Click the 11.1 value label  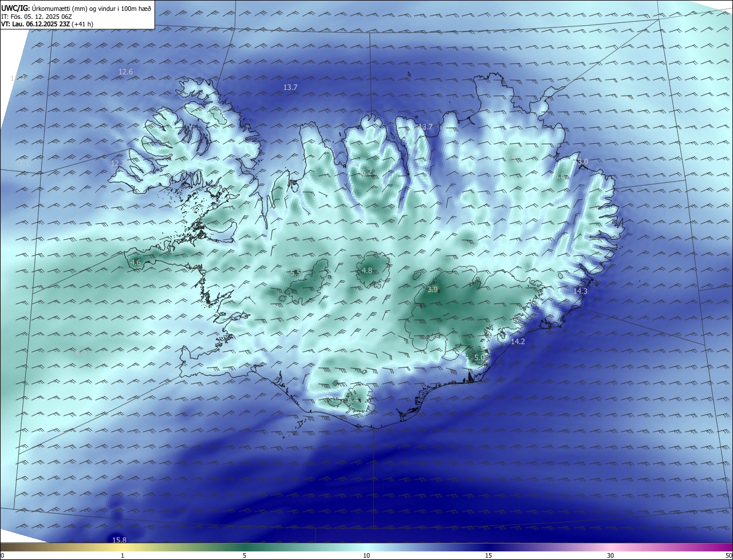[x=22, y=164]
